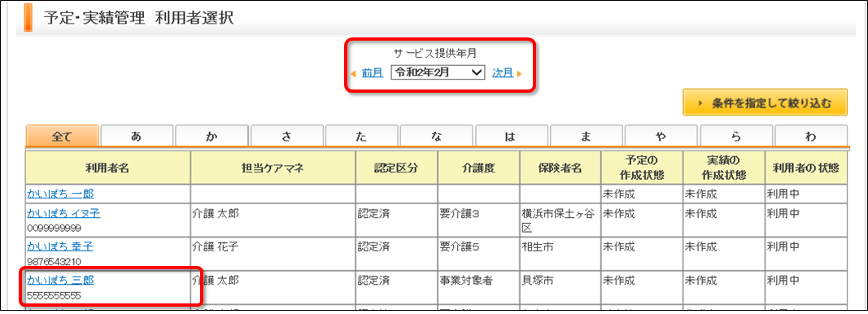Open user かいぽち 三郎
This screenshot has width=868, height=314.
click(60, 280)
